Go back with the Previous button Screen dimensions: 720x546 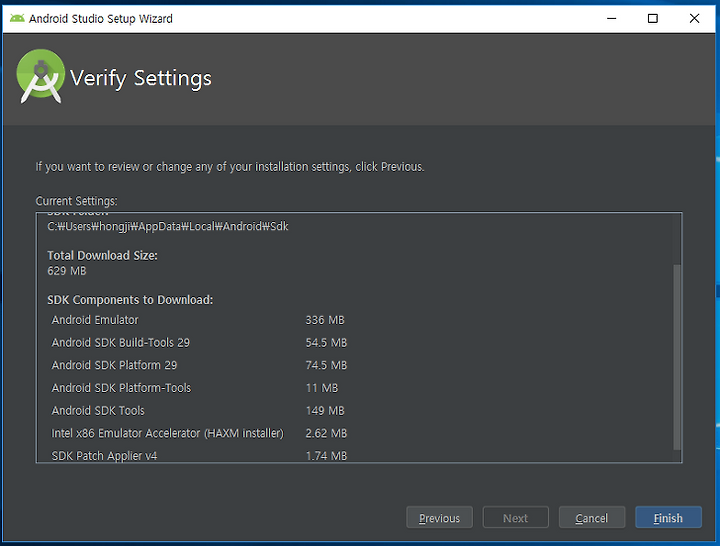(x=439, y=518)
